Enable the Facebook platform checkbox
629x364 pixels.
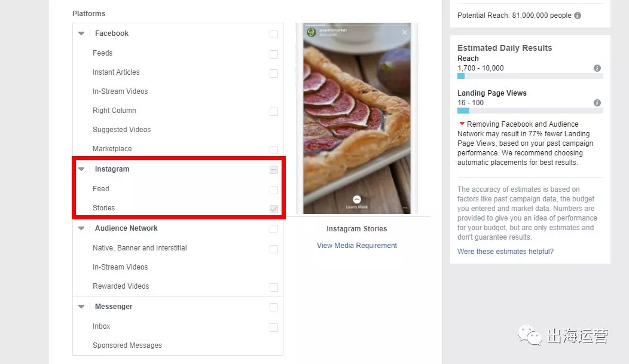coord(274,34)
